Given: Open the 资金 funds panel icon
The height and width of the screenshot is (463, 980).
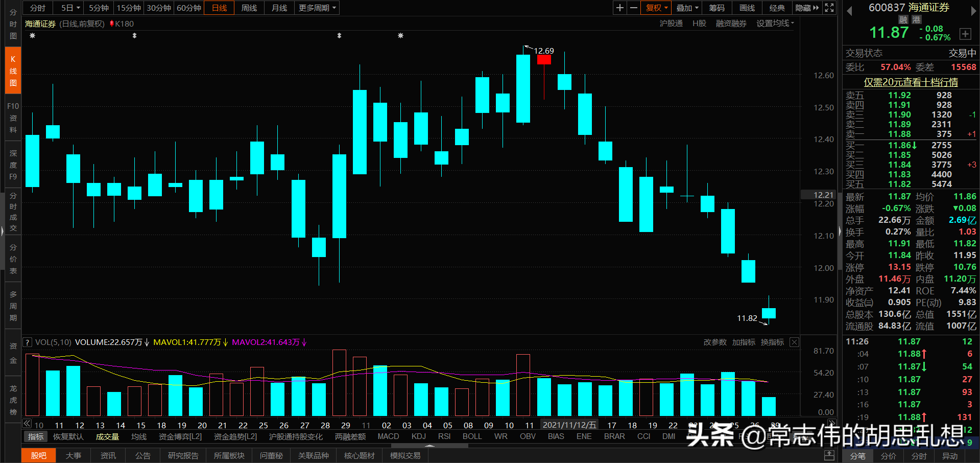Looking at the screenshot, I should 13,353.
